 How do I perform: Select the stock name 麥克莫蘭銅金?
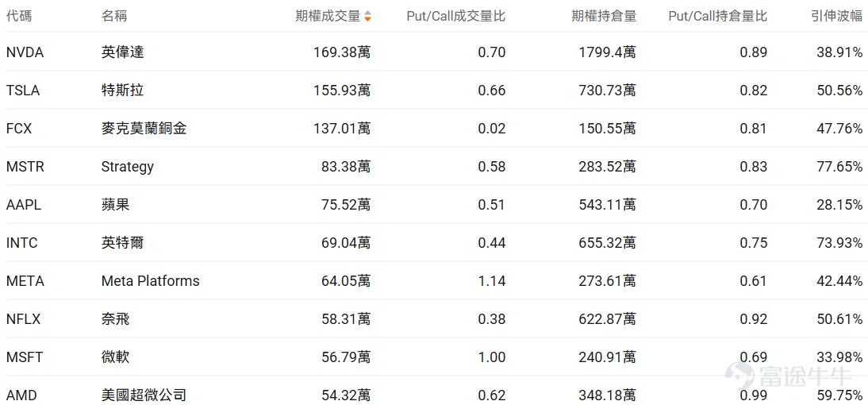[x=144, y=129]
